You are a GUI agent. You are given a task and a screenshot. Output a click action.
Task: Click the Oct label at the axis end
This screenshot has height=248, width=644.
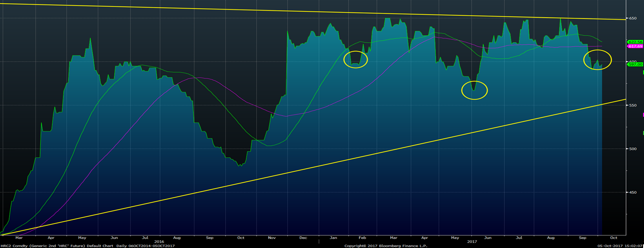614,237
